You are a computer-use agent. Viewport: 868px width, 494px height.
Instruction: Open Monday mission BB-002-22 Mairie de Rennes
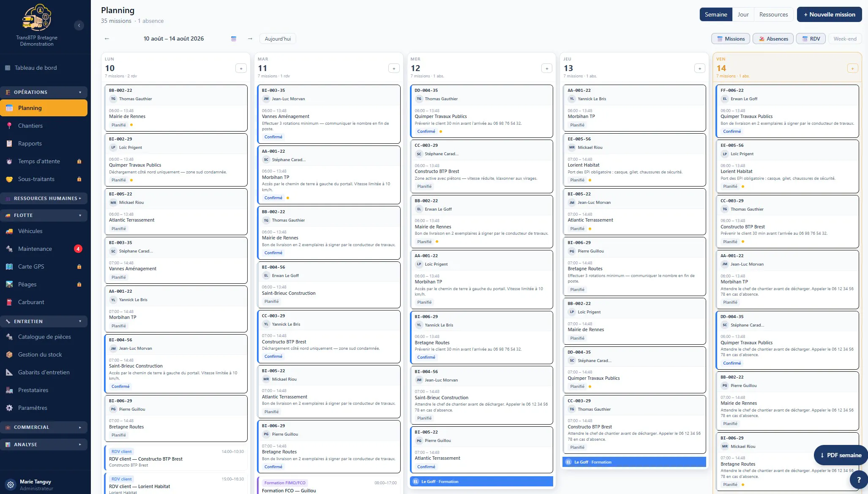(176, 108)
